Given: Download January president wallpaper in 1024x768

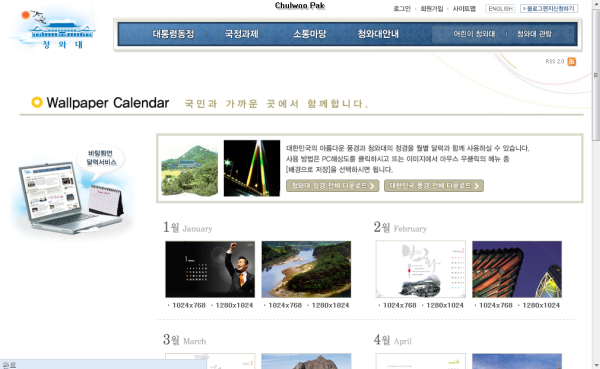Looking at the screenshot, I should 189,305.
